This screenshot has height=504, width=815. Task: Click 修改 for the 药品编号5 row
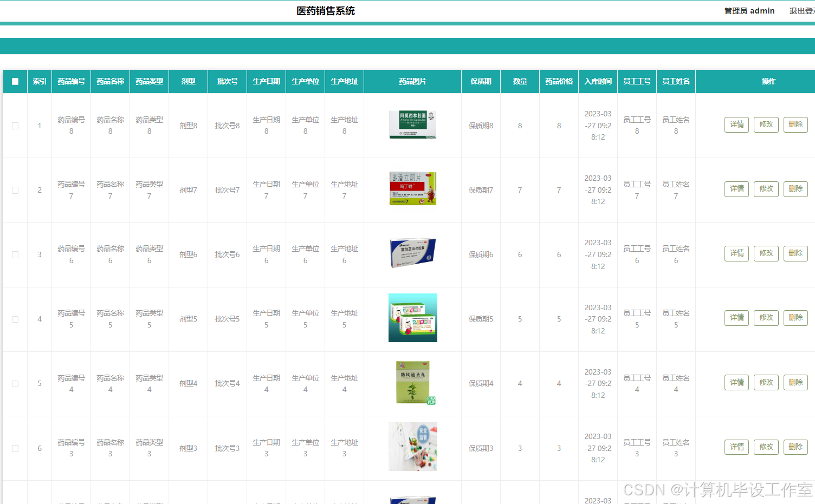(766, 318)
